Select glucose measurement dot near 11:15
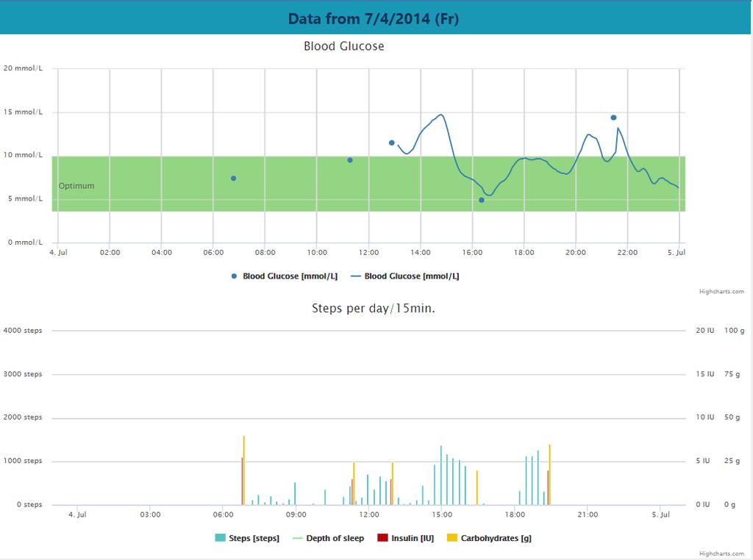This screenshot has height=560, width=753. click(x=350, y=160)
